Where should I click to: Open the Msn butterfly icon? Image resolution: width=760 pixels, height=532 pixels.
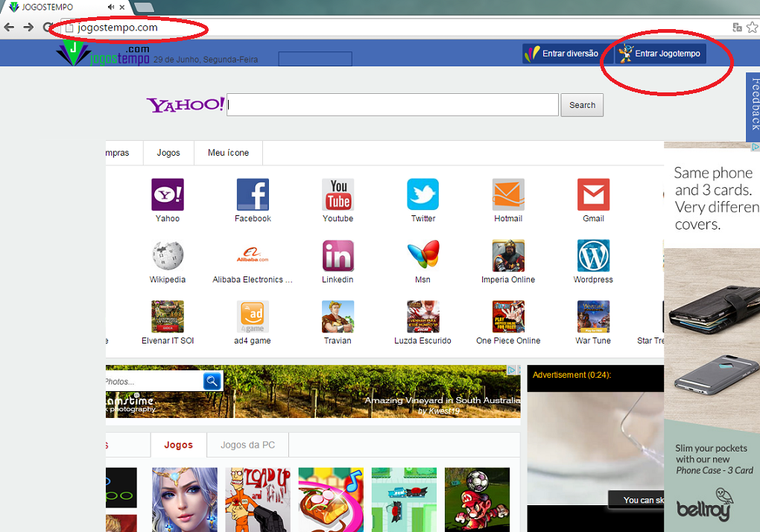422,256
